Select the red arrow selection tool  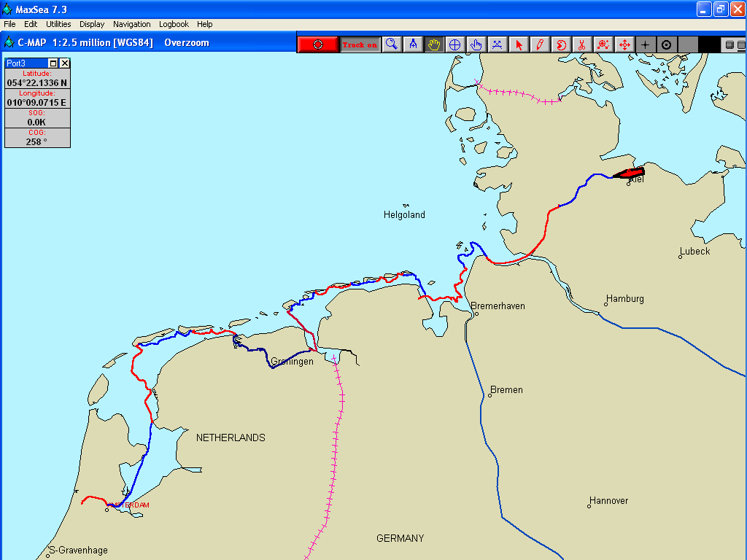point(519,44)
